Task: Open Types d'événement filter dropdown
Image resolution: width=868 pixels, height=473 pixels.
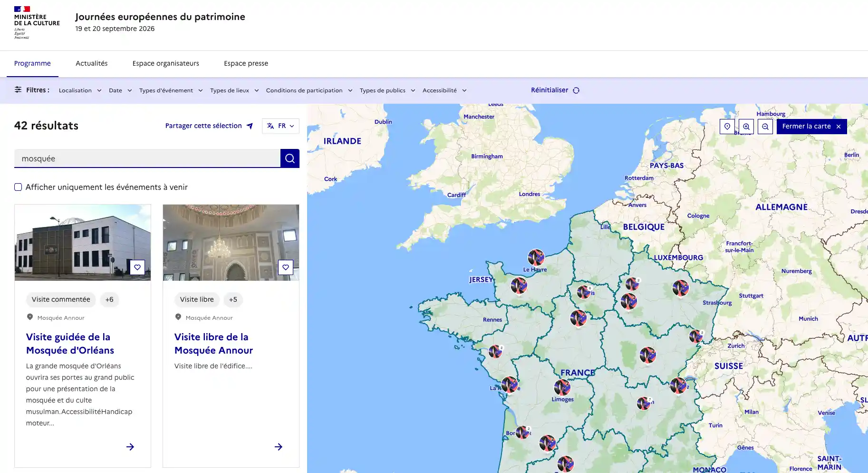Action: click(x=171, y=90)
